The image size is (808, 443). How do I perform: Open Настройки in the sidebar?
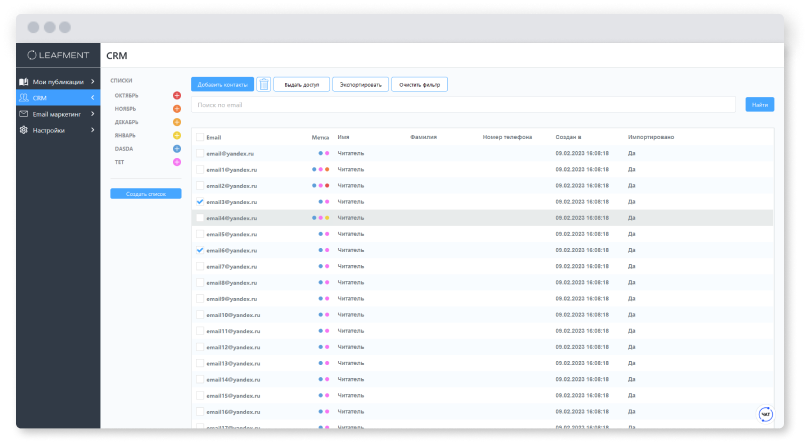[x=58, y=130]
